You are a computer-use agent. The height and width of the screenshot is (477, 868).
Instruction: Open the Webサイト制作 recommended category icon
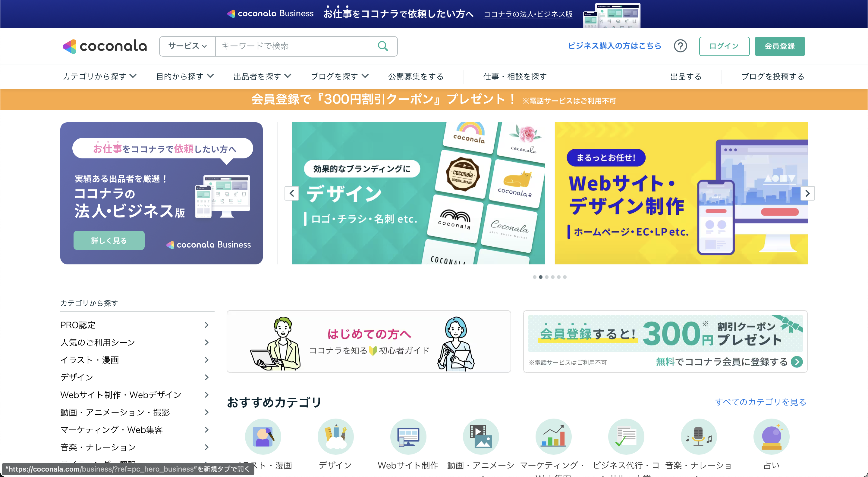[408, 436]
